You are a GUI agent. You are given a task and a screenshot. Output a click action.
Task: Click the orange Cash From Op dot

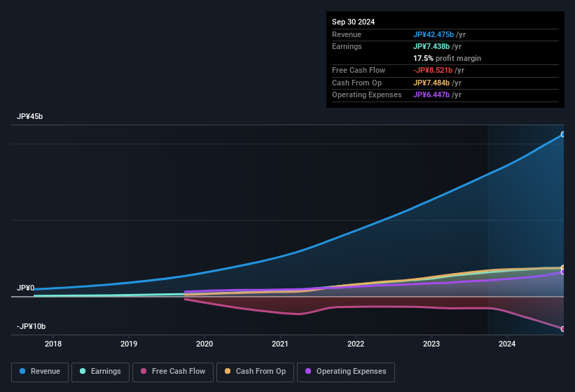pyautogui.click(x=228, y=372)
